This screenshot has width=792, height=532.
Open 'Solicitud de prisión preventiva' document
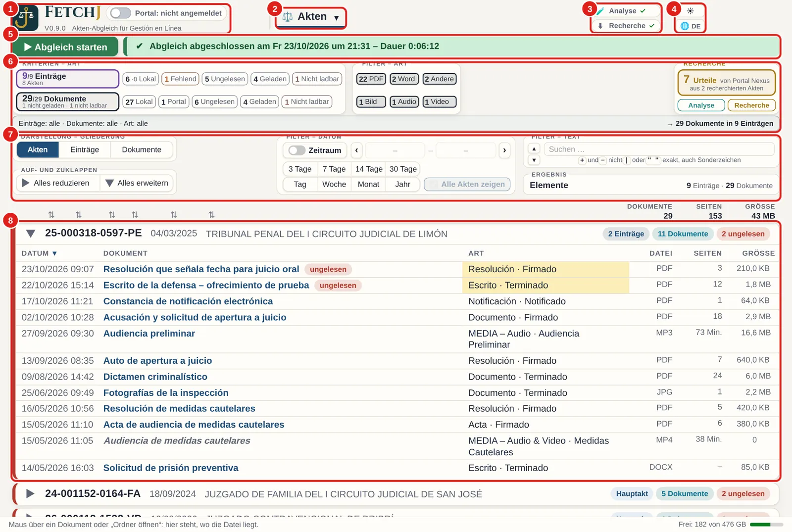point(171,468)
